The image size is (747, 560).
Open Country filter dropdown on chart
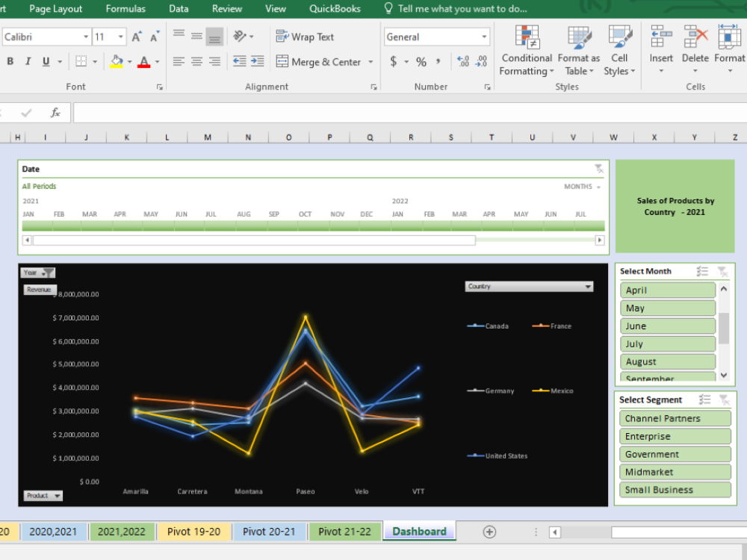pyautogui.click(x=589, y=286)
